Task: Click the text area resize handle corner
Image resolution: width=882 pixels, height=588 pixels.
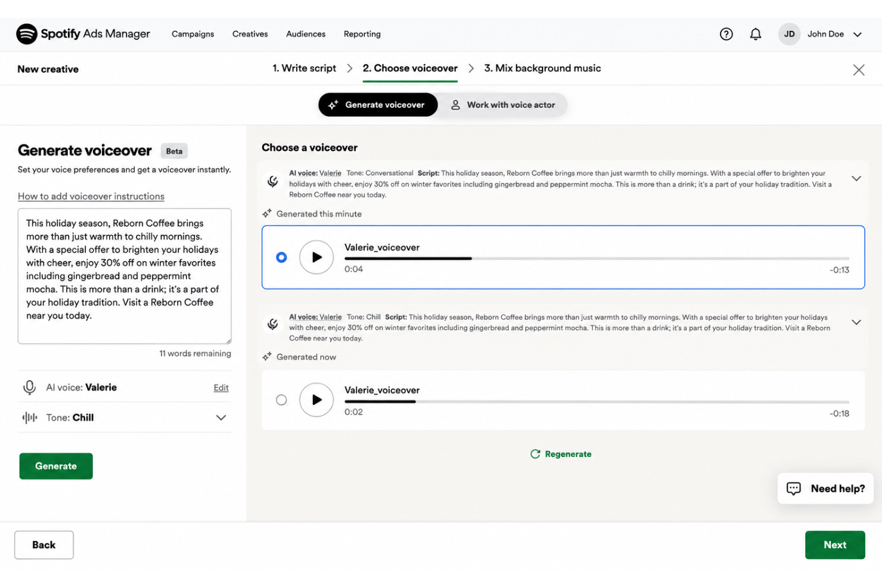Action: click(228, 340)
